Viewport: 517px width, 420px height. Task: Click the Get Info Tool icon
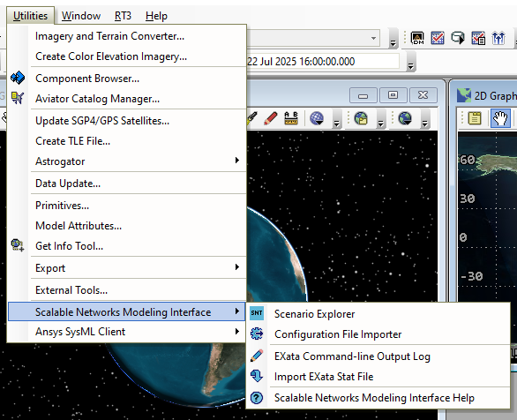(x=18, y=245)
